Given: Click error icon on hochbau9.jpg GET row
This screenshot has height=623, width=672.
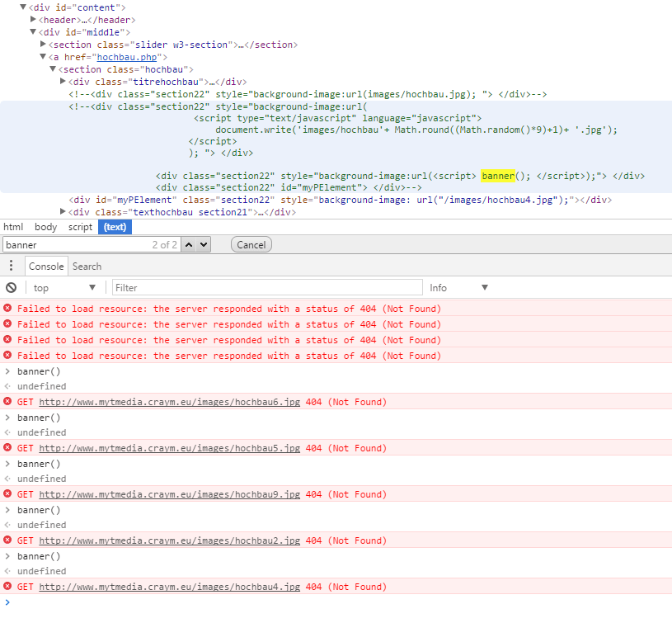Looking at the screenshot, I should (7, 494).
